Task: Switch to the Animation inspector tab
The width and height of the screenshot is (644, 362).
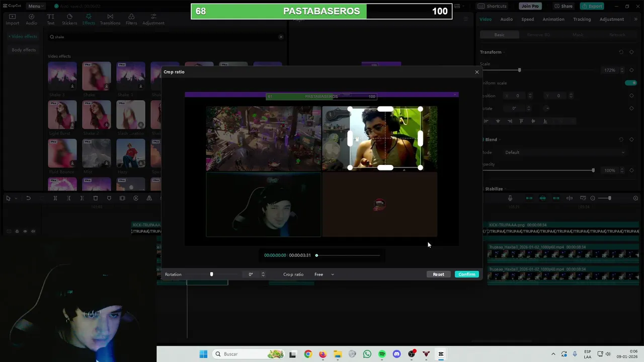Action: [553, 19]
